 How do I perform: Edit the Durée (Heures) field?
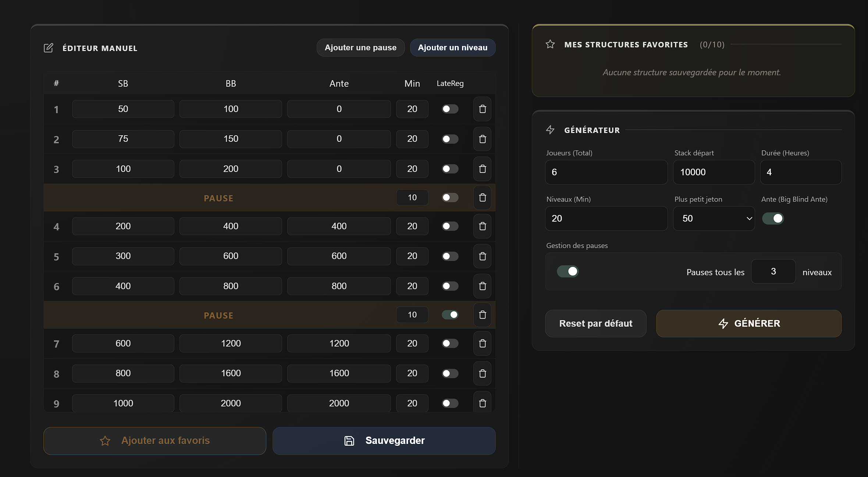click(x=801, y=172)
